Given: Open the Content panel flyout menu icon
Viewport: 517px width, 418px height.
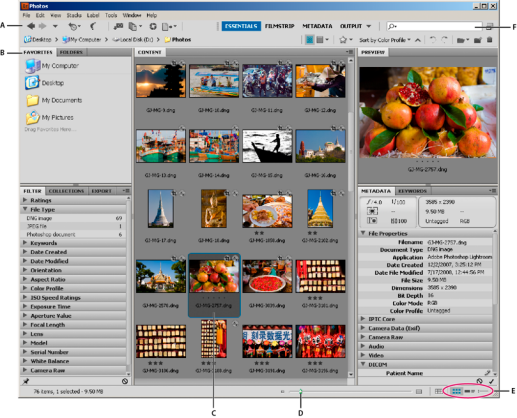Looking at the screenshot, I should 349,52.
